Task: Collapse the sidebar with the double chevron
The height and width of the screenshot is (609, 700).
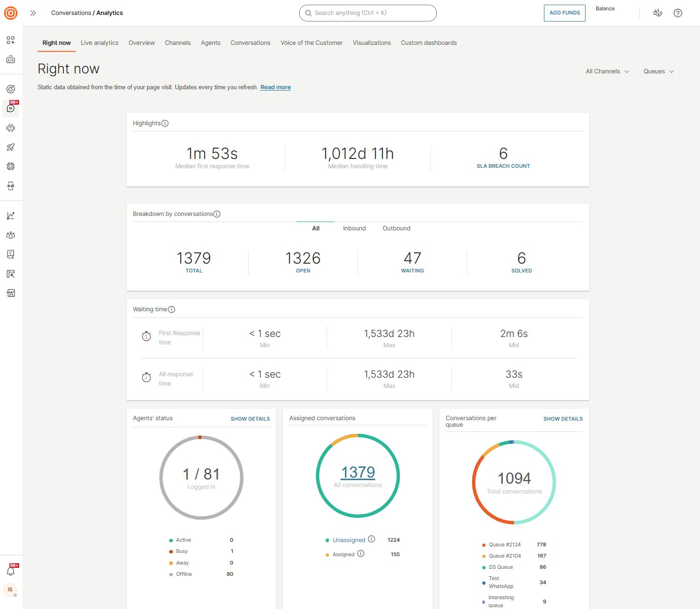Action: point(33,13)
